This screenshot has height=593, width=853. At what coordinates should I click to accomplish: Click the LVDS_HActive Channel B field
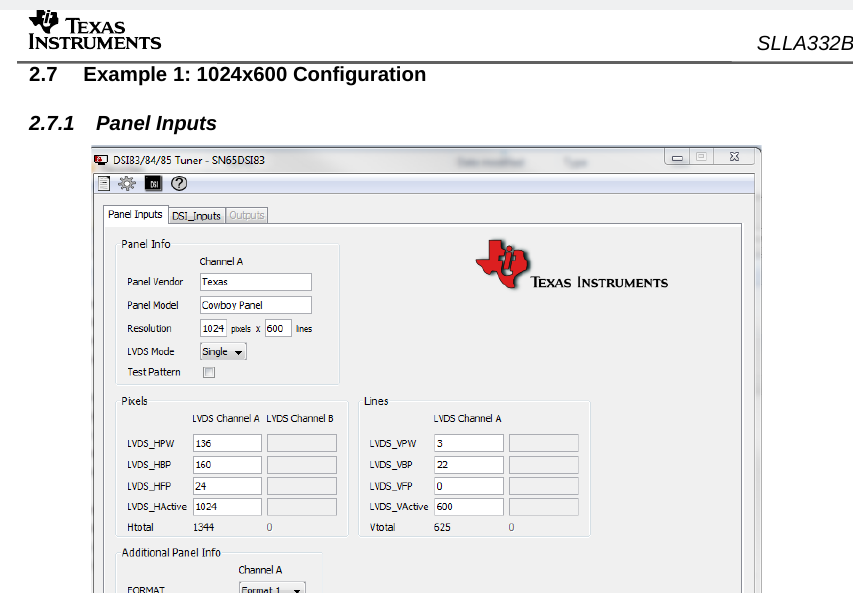[302, 506]
